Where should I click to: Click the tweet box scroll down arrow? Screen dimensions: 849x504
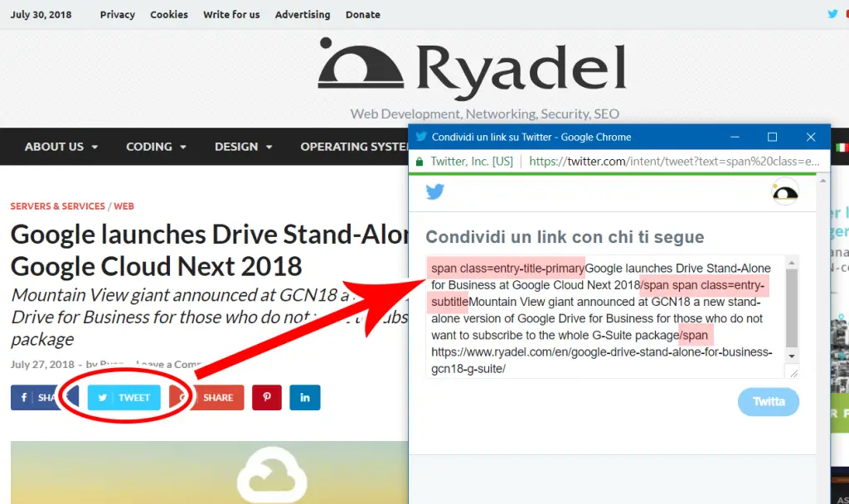pyautogui.click(x=792, y=356)
